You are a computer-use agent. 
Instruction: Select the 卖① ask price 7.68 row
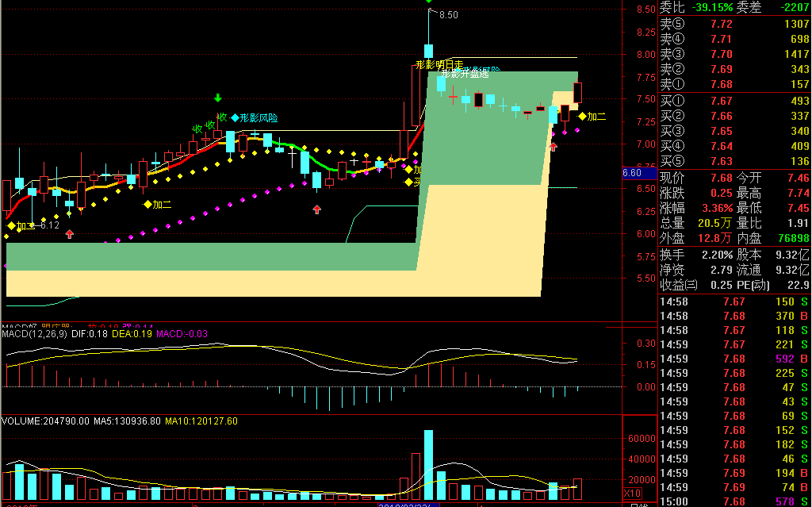pyautogui.click(x=734, y=84)
